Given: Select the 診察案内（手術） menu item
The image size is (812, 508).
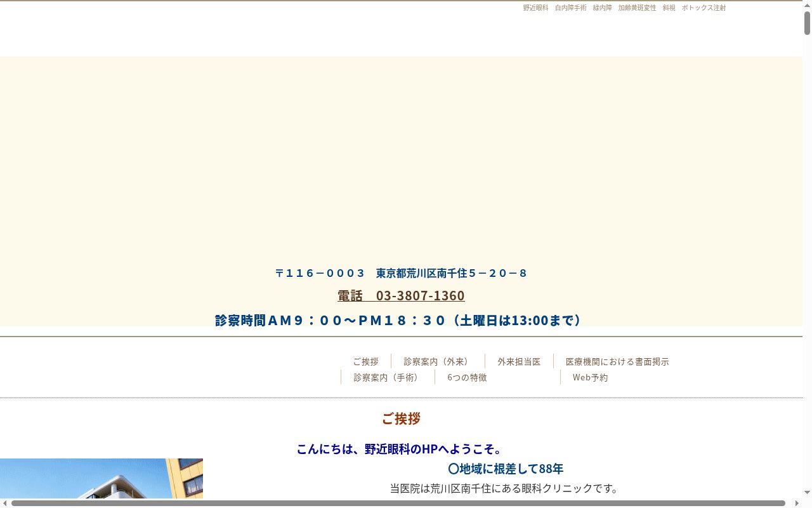Looking at the screenshot, I should tap(388, 377).
